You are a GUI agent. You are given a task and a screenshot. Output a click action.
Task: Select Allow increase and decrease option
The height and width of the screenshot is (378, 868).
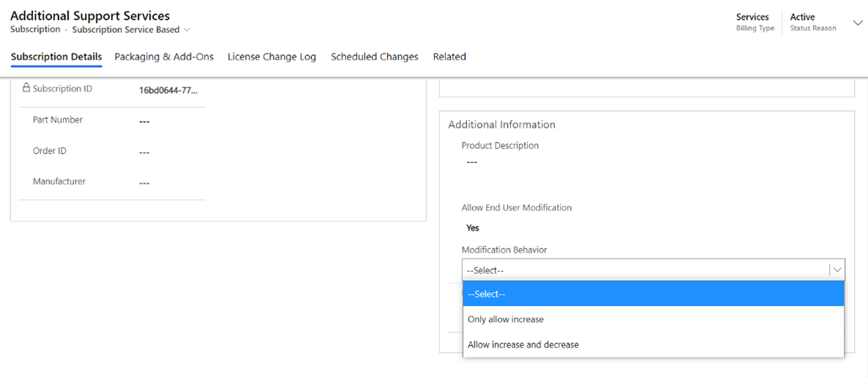(653, 345)
